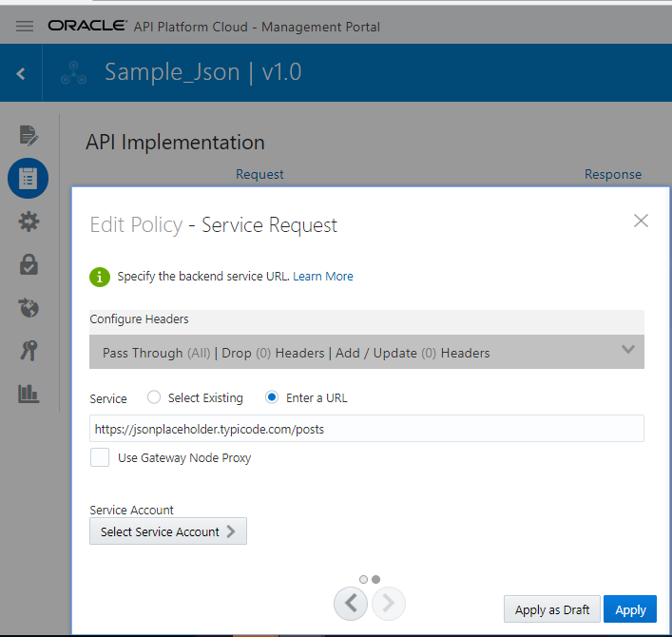This screenshot has height=637, width=672.
Task: Close the Edit Policy dialog
Action: click(641, 221)
